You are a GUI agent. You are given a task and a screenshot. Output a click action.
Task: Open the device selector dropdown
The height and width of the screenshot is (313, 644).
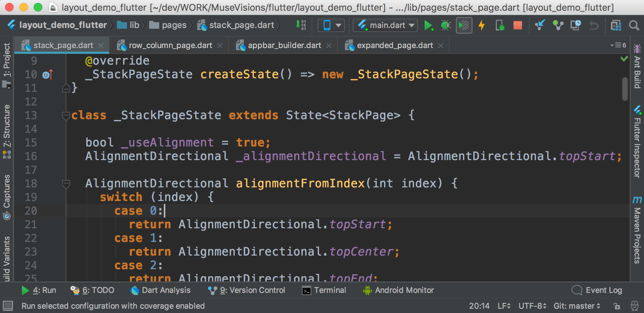click(x=331, y=25)
